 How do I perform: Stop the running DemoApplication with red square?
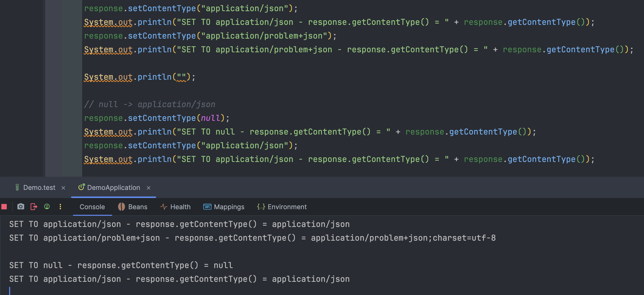tap(4, 207)
